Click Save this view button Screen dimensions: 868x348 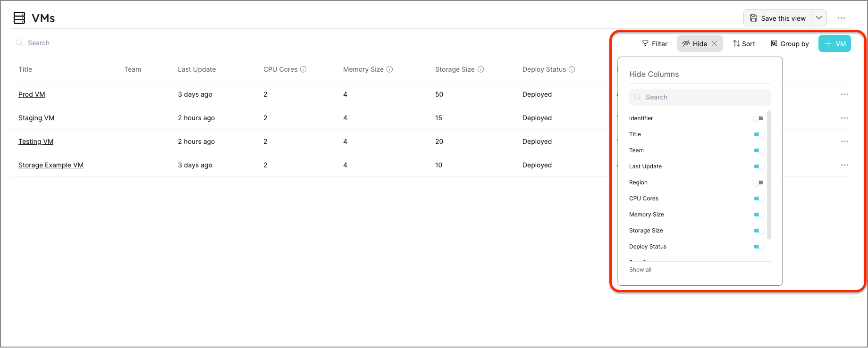(x=778, y=18)
